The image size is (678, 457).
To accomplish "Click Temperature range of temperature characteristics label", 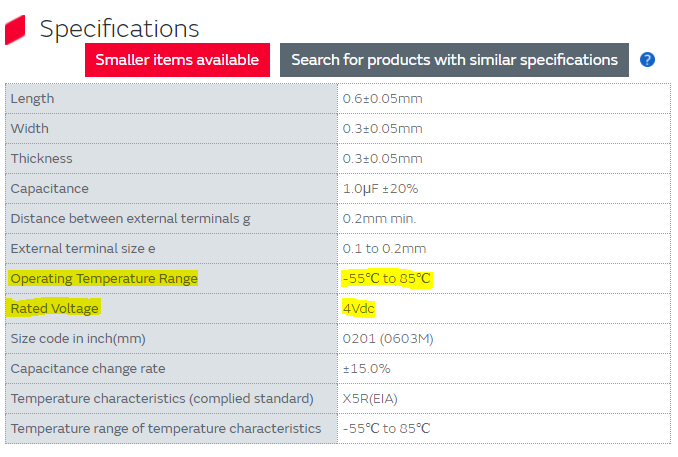I will pos(166,428).
